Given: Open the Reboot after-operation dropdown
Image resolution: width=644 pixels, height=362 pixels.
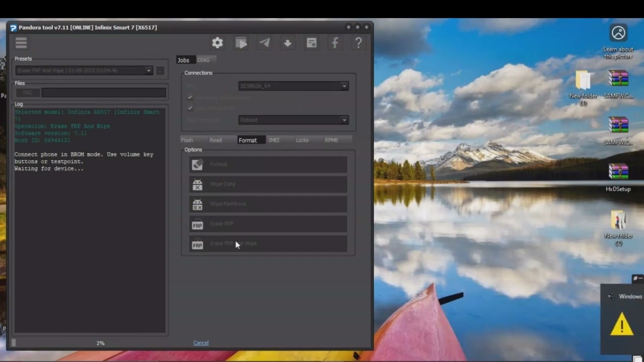Looking at the screenshot, I should point(293,120).
